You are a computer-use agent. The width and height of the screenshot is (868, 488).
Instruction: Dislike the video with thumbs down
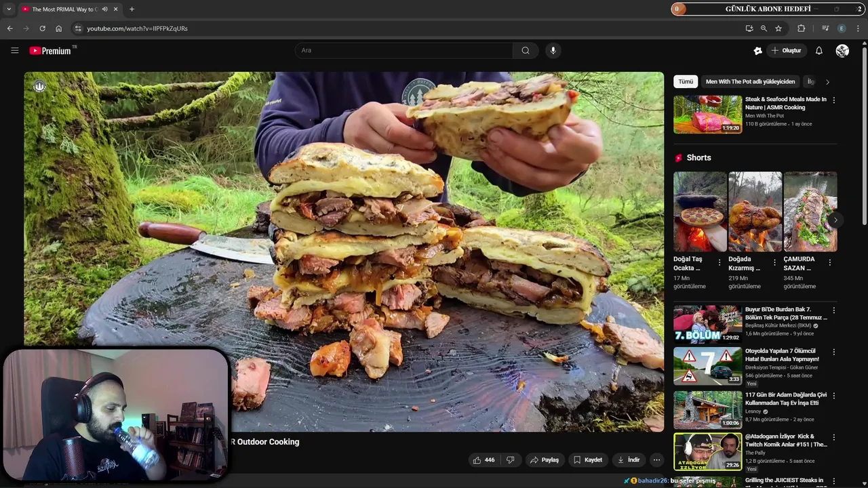[511, 460]
